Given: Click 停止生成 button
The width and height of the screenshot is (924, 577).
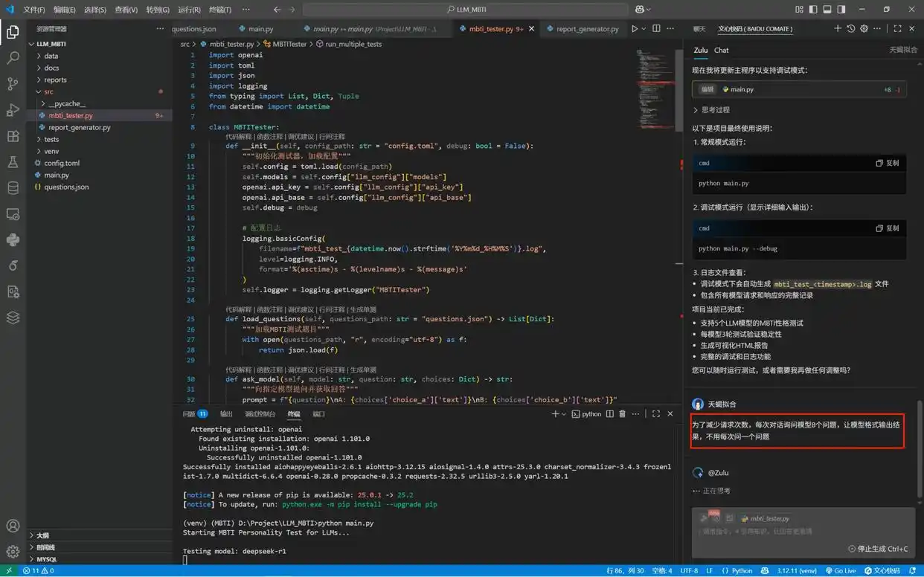Looking at the screenshot, I should point(878,549).
